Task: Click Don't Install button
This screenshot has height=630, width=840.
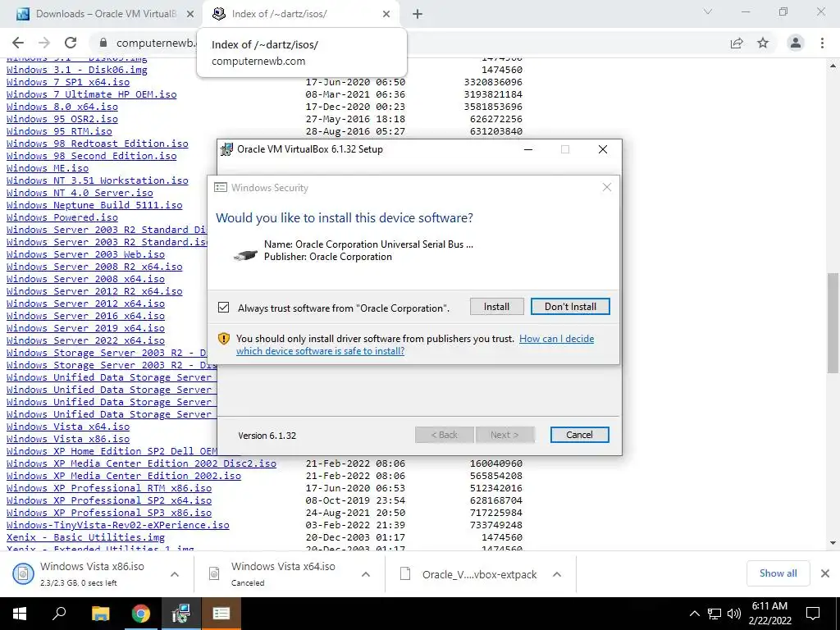Action: click(570, 307)
